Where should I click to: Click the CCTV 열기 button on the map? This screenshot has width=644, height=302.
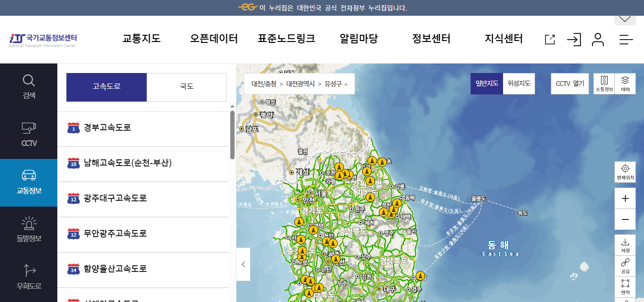point(569,83)
